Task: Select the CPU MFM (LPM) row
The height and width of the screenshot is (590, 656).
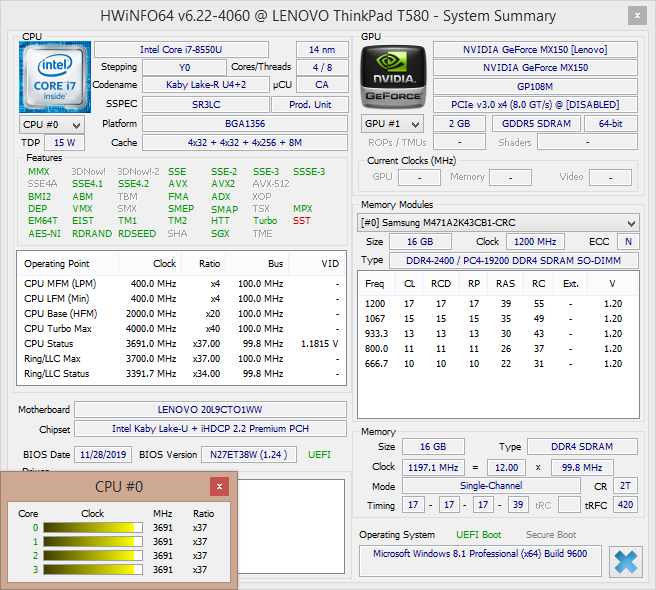Action: (x=181, y=284)
